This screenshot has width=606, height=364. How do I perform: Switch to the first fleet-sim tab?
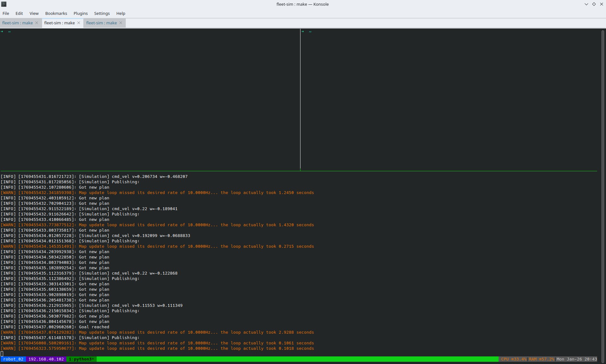click(x=17, y=23)
